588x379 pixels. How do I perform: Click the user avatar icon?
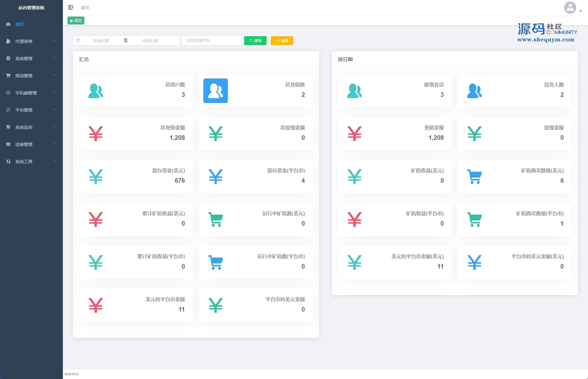coord(570,8)
